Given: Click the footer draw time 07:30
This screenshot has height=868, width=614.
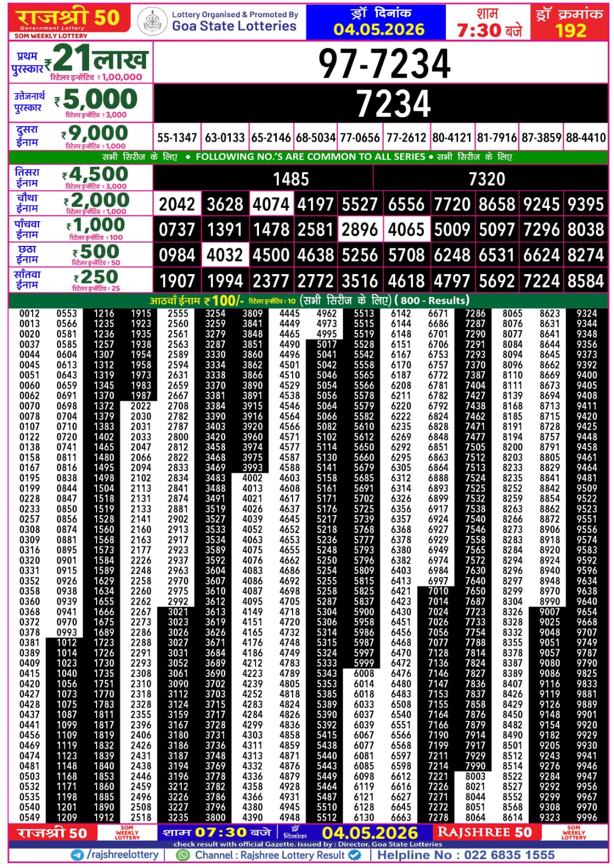Looking at the screenshot, I should coord(221,833).
